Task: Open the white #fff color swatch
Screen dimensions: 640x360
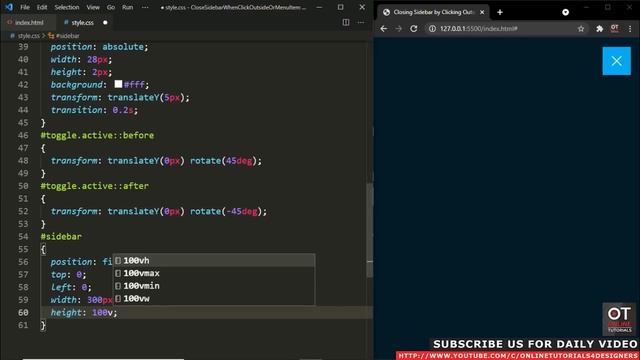Action: click(x=118, y=84)
